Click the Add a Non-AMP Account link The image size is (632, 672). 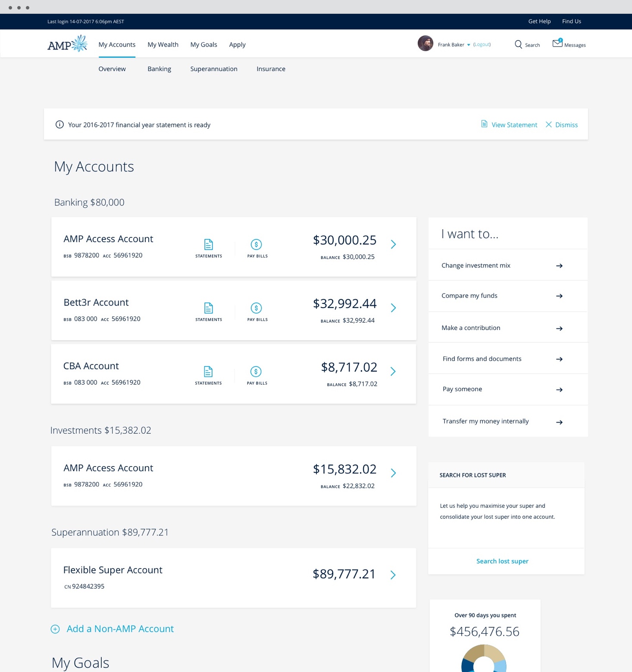(x=120, y=628)
